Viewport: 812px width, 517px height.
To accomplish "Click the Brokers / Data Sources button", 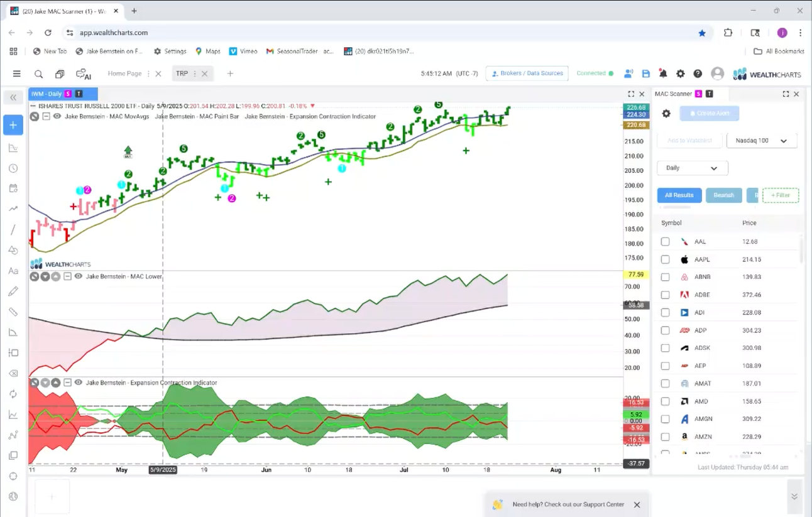I will pyautogui.click(x=527, y=73).
